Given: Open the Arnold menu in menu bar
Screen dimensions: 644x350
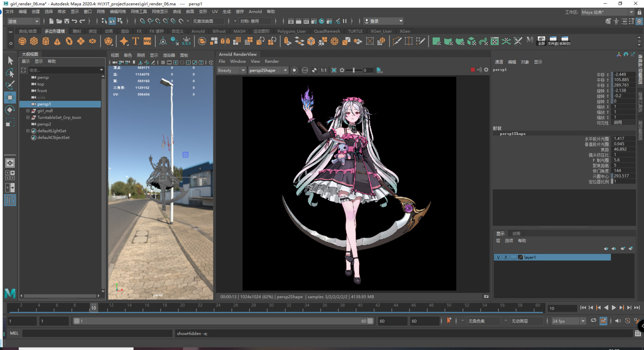Looking at the screenshot, I should 255,12.
